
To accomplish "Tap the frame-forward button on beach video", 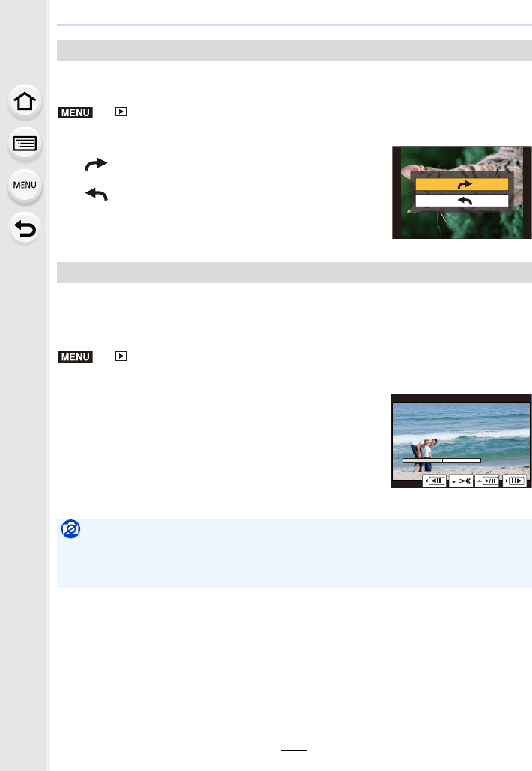I will coord(514,481).
